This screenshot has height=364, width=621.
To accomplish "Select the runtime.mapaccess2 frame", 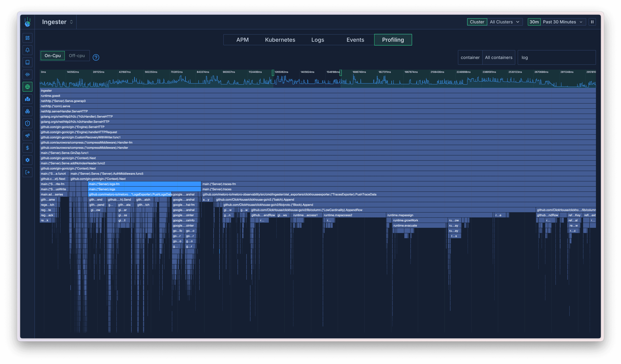I will [x=354, y=215].
